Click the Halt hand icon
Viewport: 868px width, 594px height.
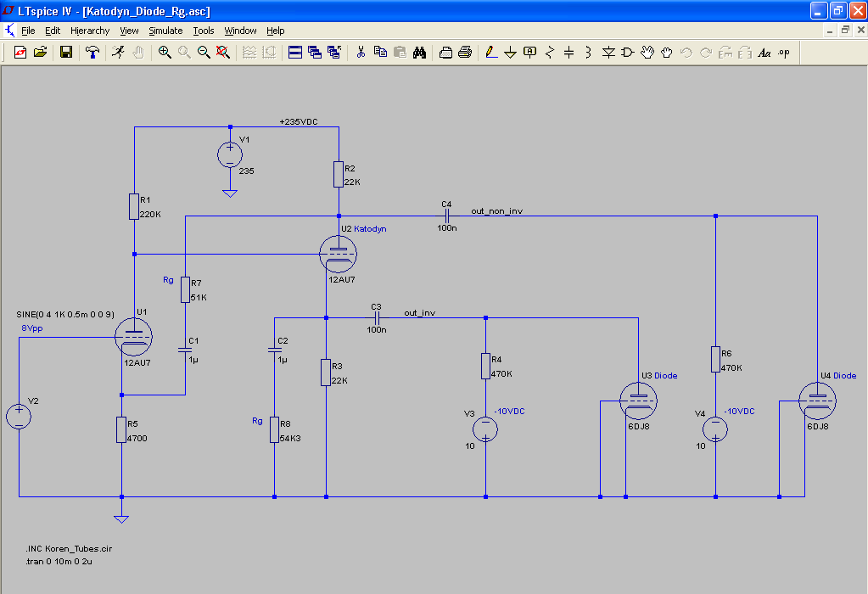137,53
